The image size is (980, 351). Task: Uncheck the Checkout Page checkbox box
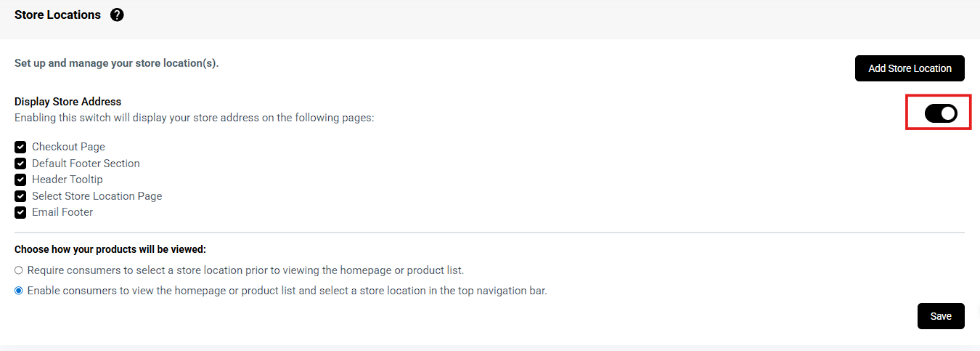coord(20,147)
